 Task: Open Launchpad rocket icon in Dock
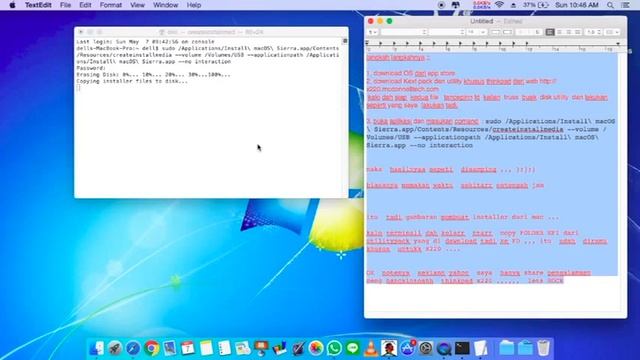coord(115,348)
